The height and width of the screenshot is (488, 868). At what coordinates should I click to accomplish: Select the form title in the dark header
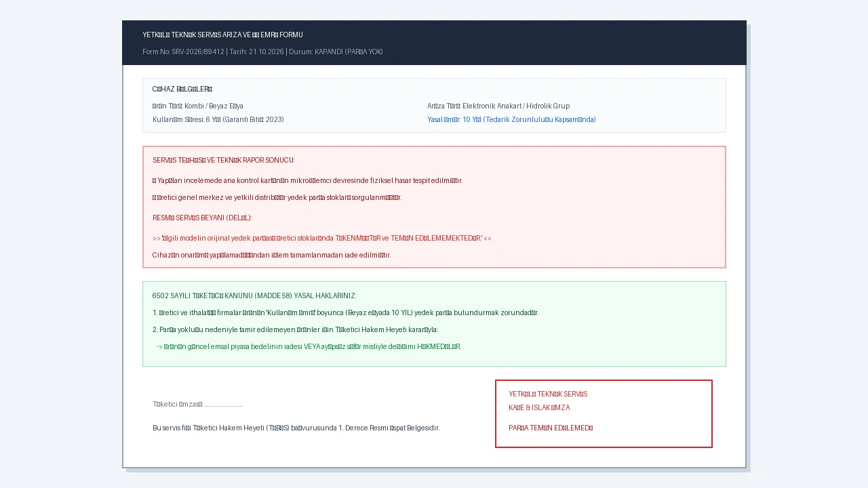[222, 35]
